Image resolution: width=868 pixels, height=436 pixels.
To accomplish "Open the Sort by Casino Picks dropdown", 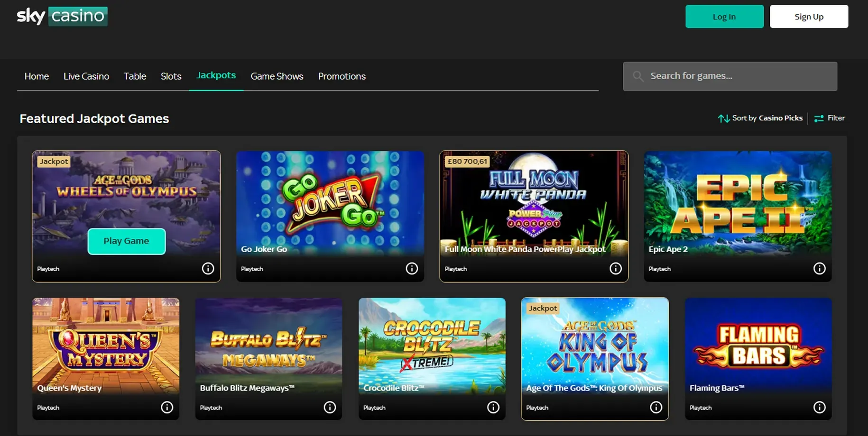I will click(760, 118).
